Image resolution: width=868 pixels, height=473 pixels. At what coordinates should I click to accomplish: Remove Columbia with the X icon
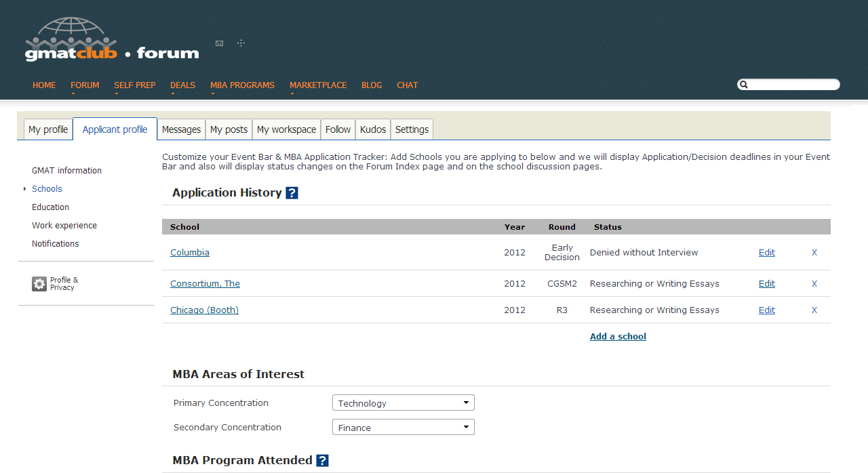tap(814, 253)
